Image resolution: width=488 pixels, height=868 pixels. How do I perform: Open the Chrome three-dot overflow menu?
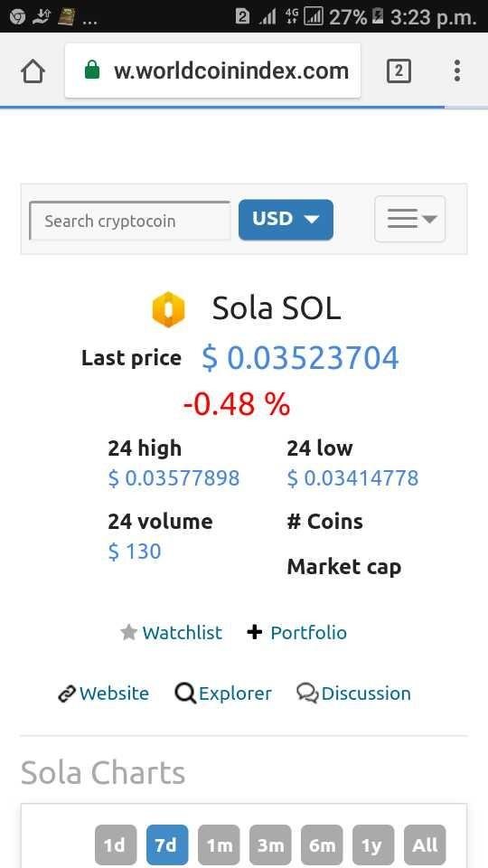[457, 71]
